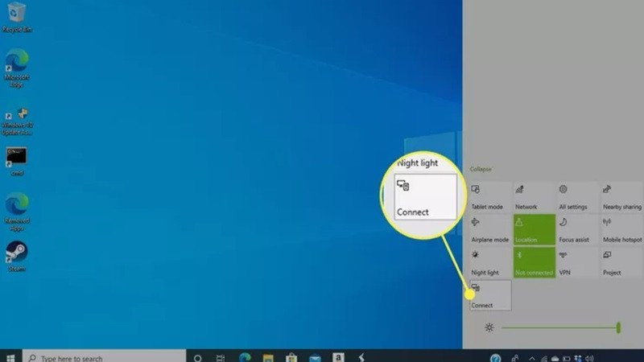
Task: Click the Network quick action tile
Action: coord(534,197)
